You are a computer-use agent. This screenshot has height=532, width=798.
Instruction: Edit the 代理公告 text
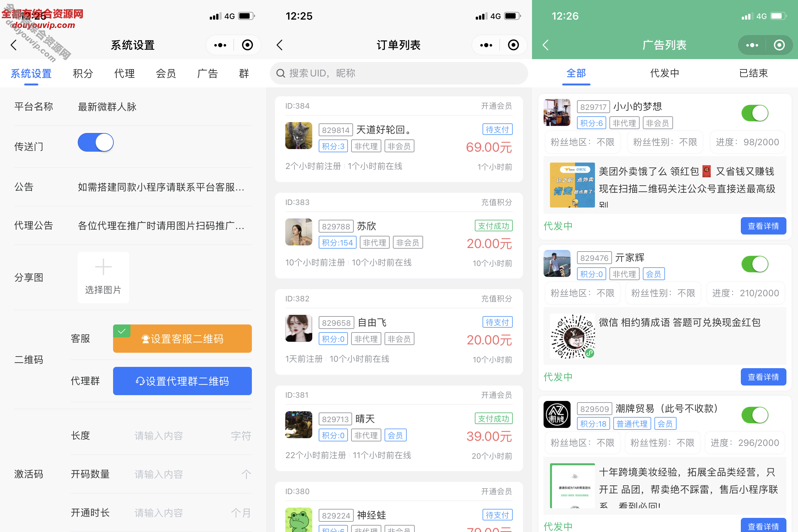click(161, 226)
